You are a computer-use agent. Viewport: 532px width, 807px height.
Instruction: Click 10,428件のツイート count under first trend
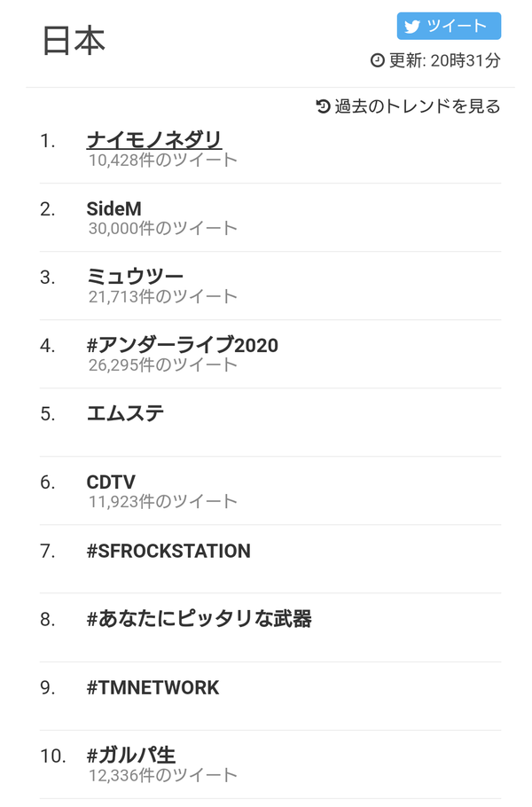tap(162, 160)
